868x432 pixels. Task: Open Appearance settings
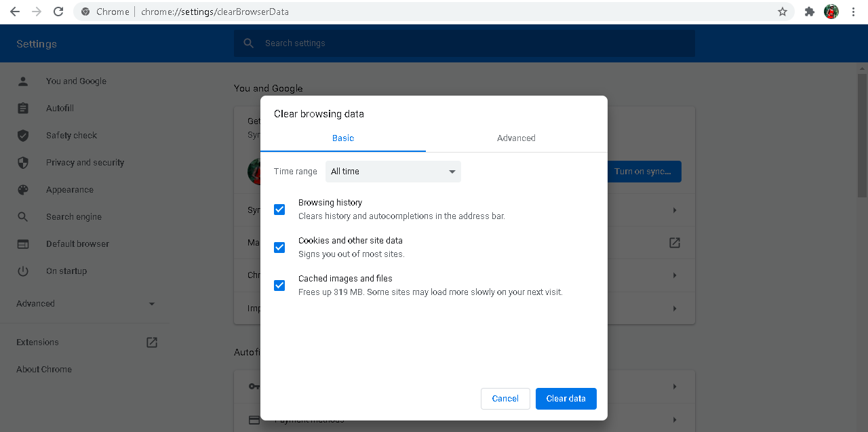(70, 190)
